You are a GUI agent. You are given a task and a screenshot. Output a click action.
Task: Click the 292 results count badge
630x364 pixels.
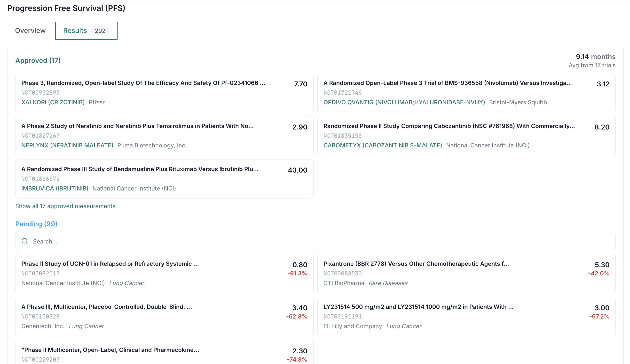point(100,31)
